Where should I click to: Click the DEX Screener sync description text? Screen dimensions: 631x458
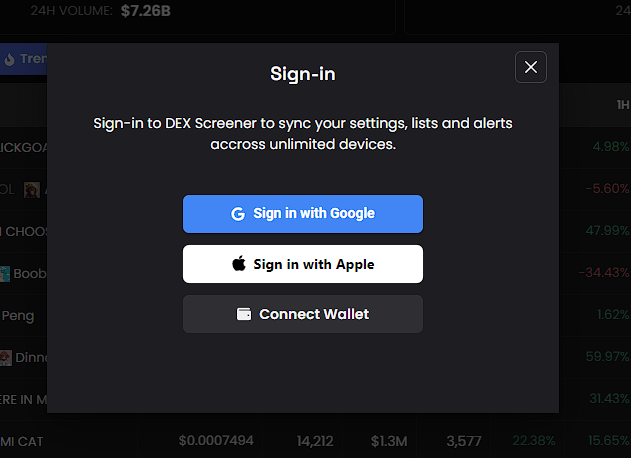(303, 133)
